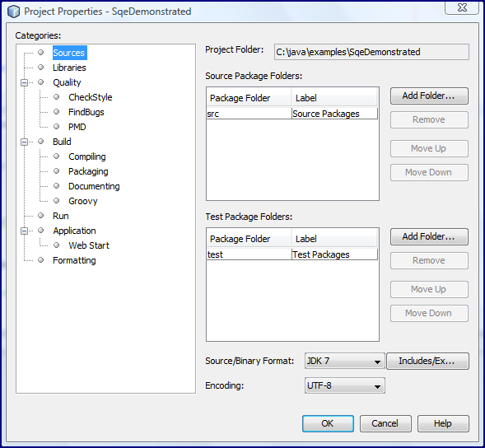Screen dimensions: 485x448
Task: Click the bullet icon beside Run
Action: pos(41,215)
